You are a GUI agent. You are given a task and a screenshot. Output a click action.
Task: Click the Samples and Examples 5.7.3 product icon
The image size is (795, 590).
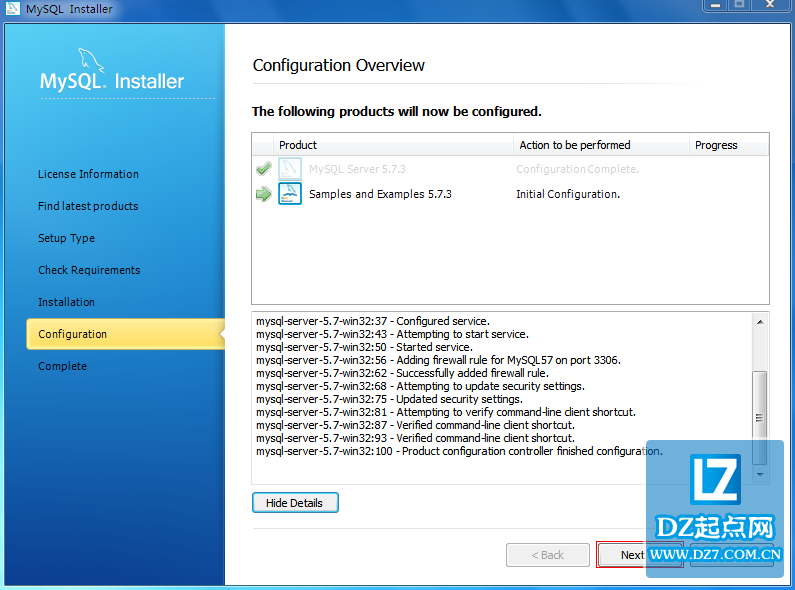tap(290, 194)
